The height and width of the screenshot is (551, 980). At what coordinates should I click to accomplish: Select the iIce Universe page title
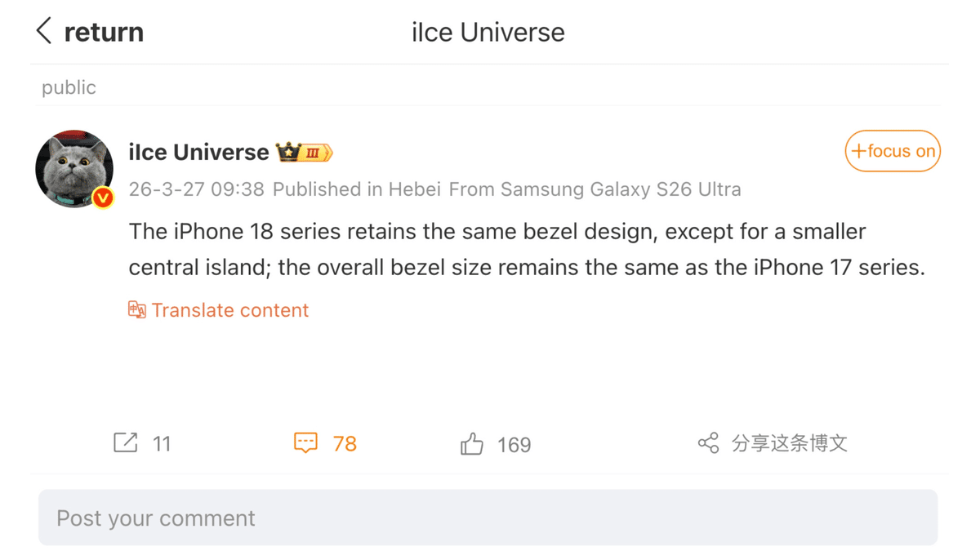(488, 32)
